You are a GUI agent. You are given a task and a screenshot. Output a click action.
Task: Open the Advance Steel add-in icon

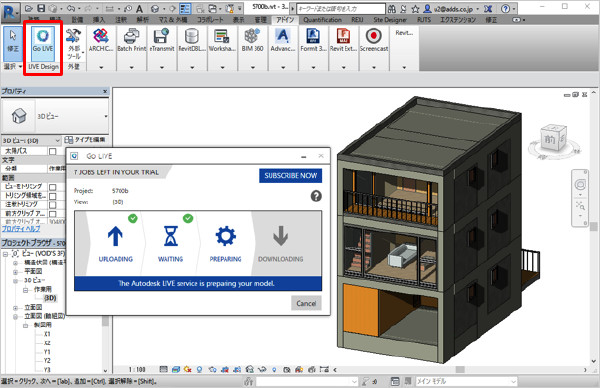click(x=283, y=41)
